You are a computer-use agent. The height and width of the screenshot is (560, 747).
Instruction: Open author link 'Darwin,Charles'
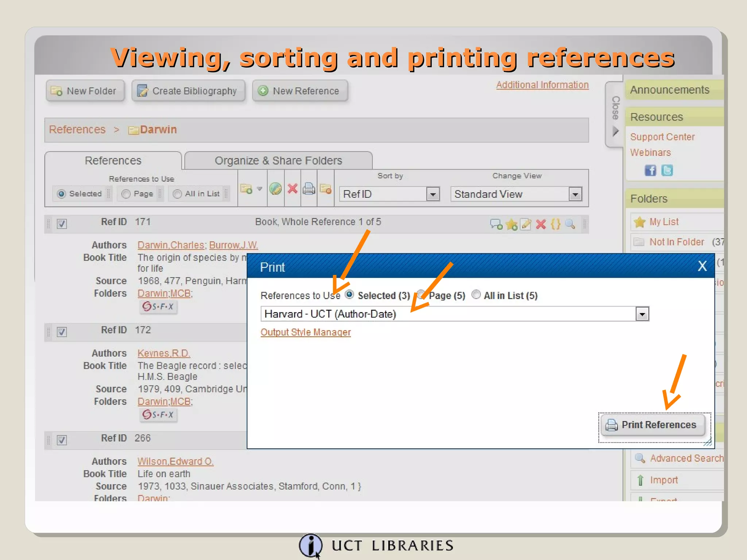[x=171, y=245]
